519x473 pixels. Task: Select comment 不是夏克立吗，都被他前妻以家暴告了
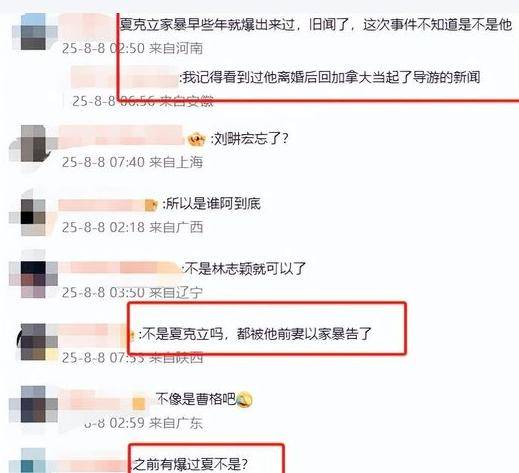(x=255, y=334)
